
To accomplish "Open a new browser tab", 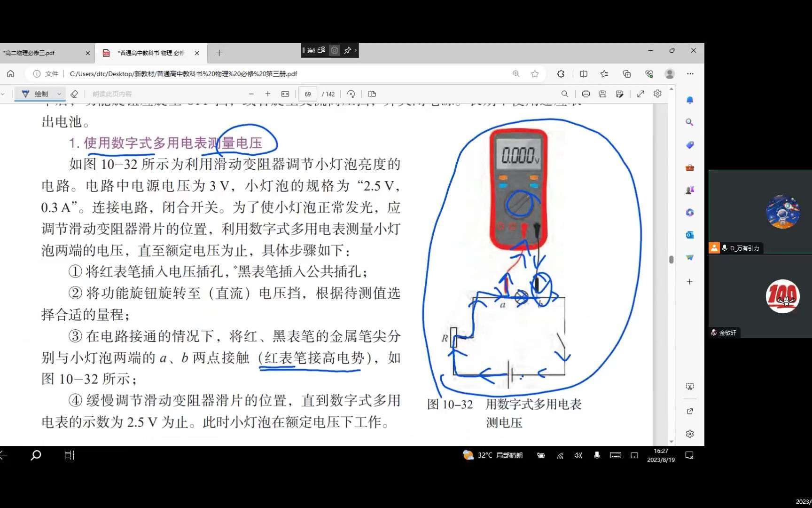I will (219, 53).
